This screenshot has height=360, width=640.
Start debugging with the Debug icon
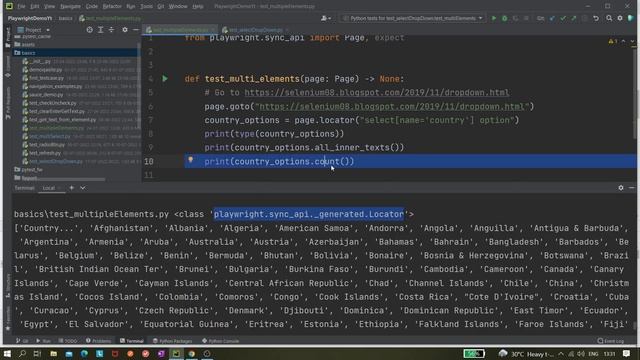pos(505,18)
